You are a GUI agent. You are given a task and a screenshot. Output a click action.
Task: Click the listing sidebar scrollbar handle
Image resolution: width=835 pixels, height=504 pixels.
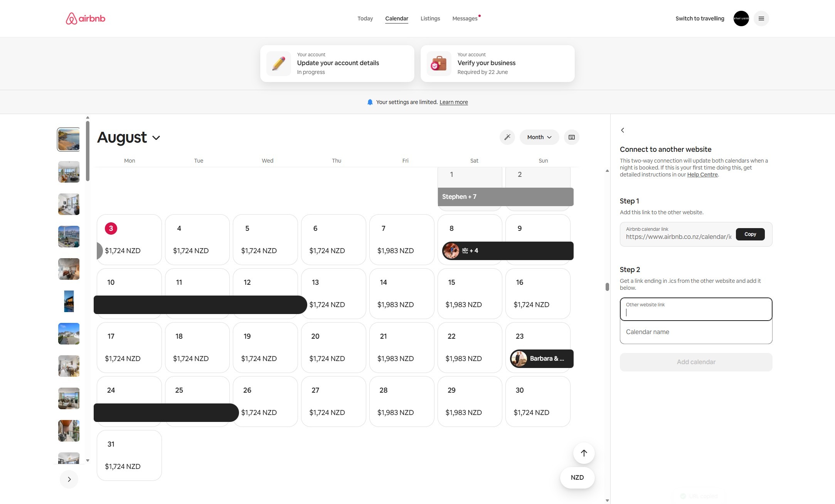(88, 151)
